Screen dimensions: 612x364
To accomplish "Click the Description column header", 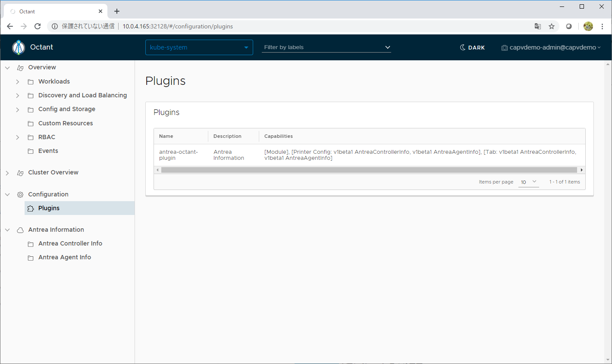I will click(x=227, y=136).
